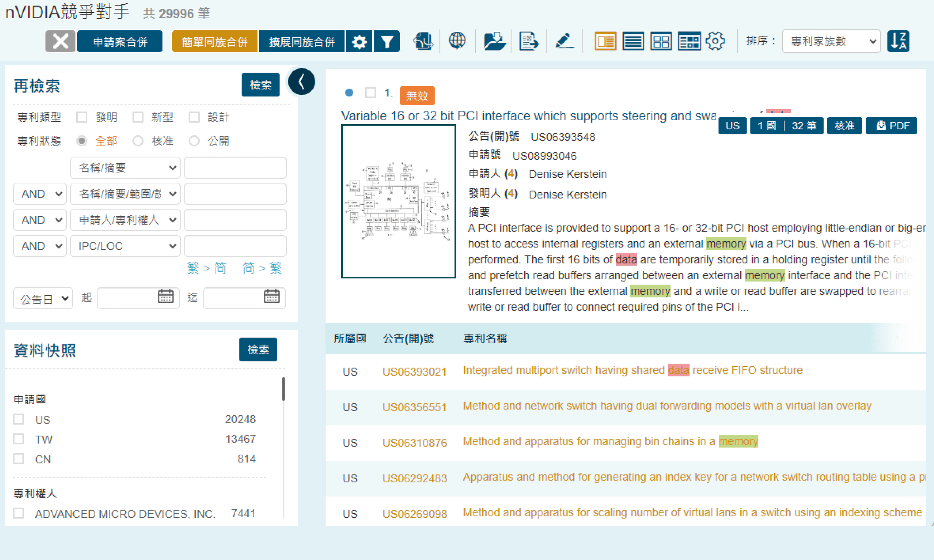
Task: Expand the IPC/LOC field dropdown
Action: point(125,246)
